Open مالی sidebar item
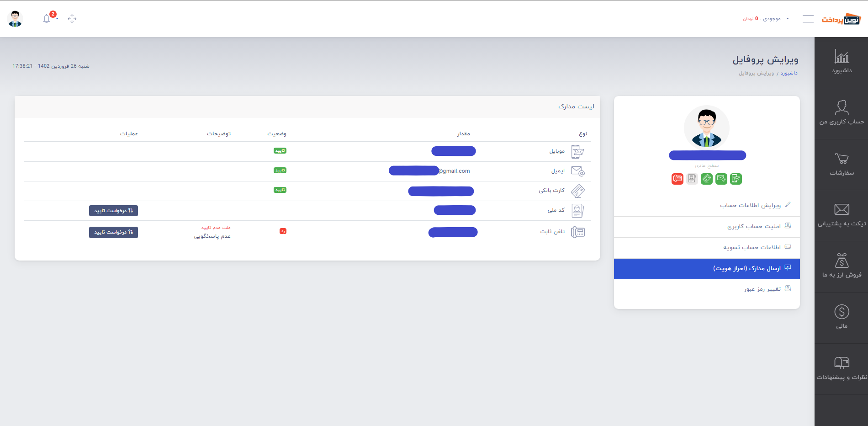Image resolution: width=868 pixels, height=426 pixels. [842, 318]
